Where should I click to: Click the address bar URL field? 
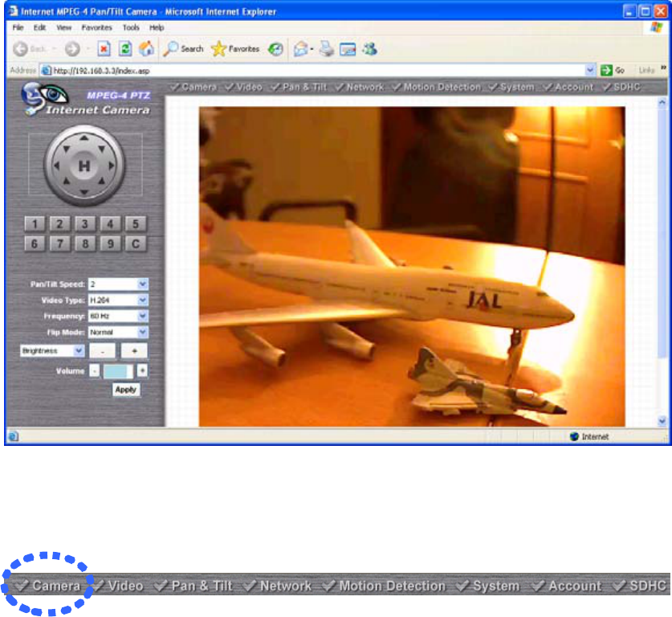click(x=318, y=71)
